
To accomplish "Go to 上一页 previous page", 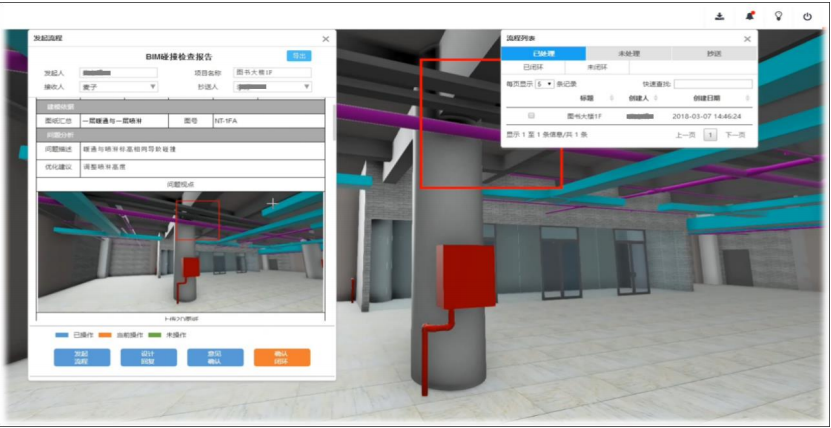I will coord(685,135).
